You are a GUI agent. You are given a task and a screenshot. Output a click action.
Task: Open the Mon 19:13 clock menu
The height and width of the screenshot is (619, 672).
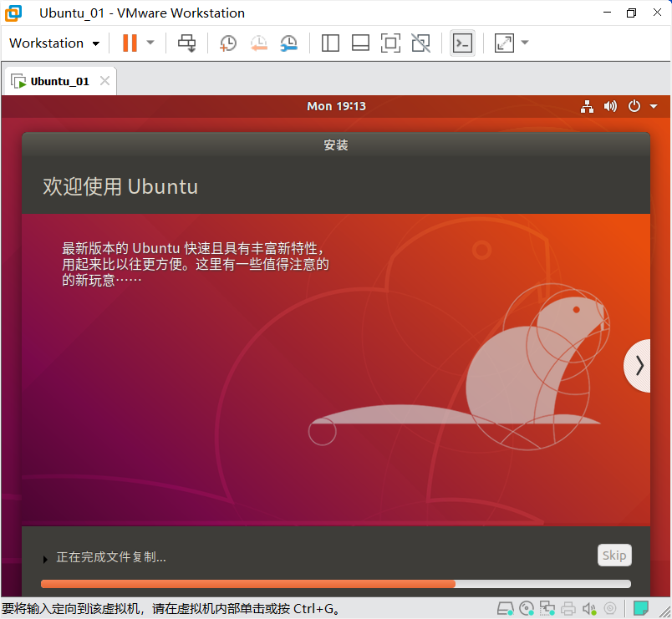[x=337, y=106]
